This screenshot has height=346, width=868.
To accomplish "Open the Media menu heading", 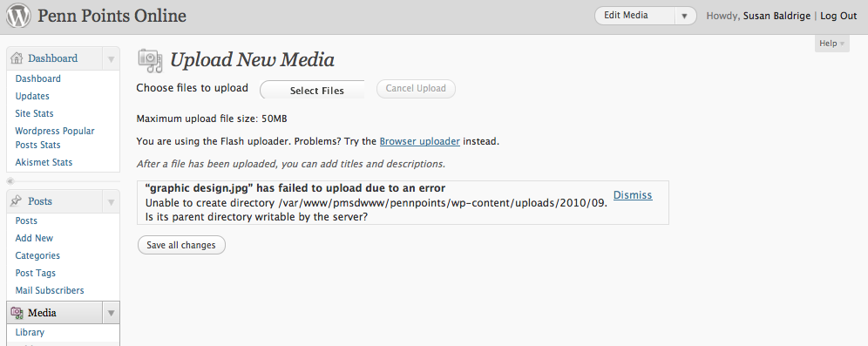I will tap(42, 313).
